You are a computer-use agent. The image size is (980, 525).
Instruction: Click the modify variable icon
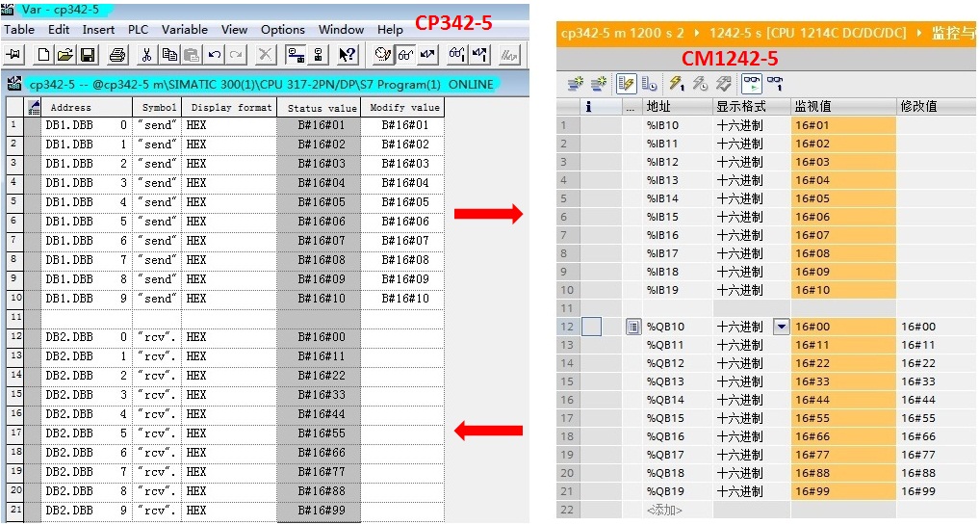[427, 55]
